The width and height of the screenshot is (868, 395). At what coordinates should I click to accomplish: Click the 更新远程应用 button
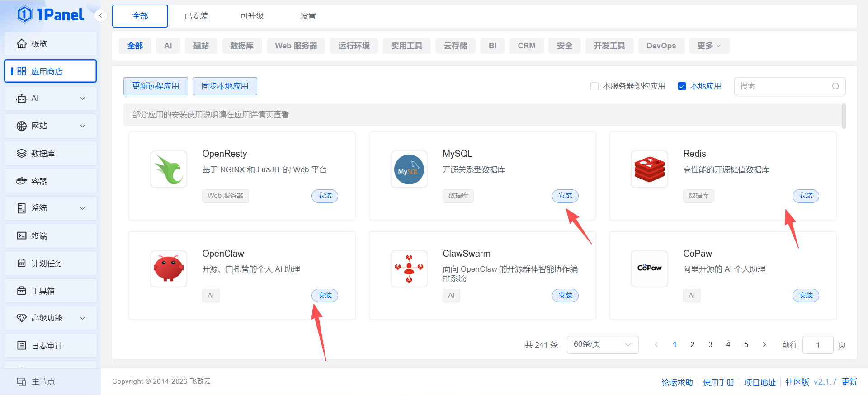pyautogui.click(x=156, y=86)
